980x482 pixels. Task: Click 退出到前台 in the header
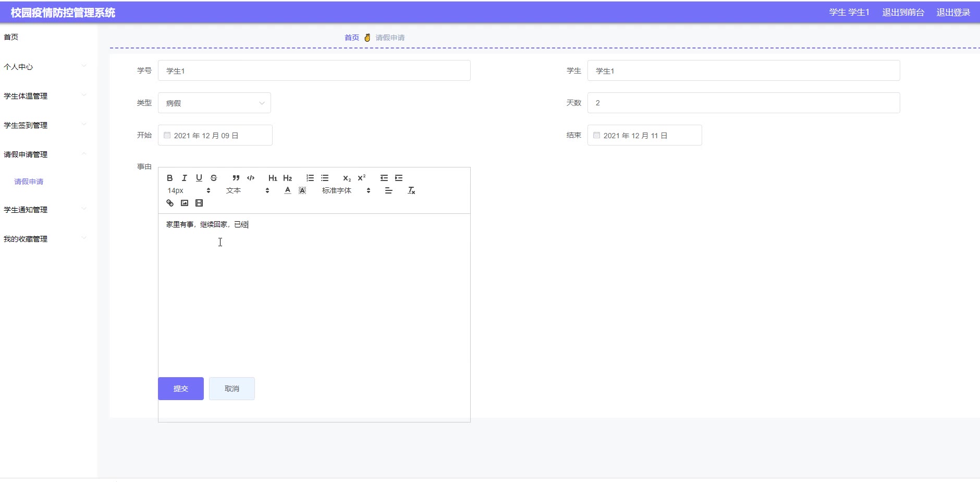click(903, 13)
